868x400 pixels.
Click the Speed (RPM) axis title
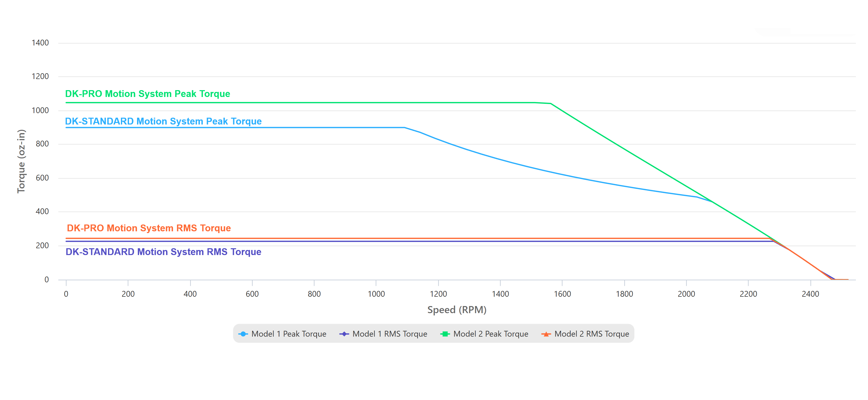tap(457, 310)
